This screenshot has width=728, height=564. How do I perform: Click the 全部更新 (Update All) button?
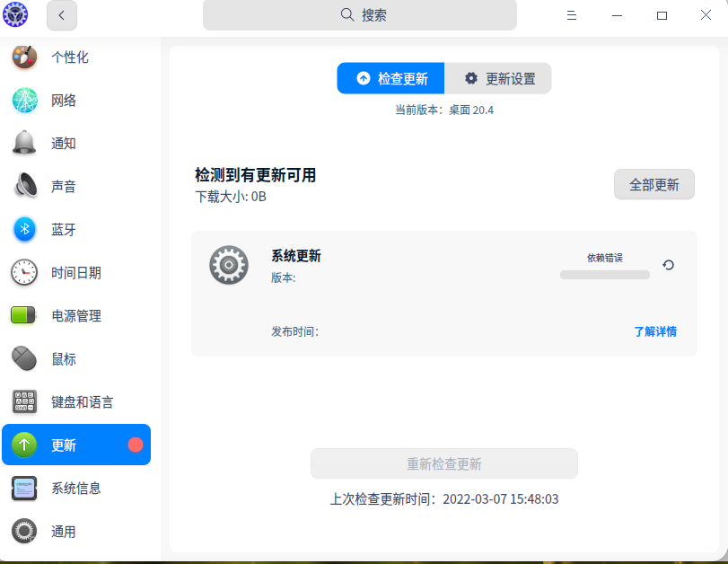653,184
